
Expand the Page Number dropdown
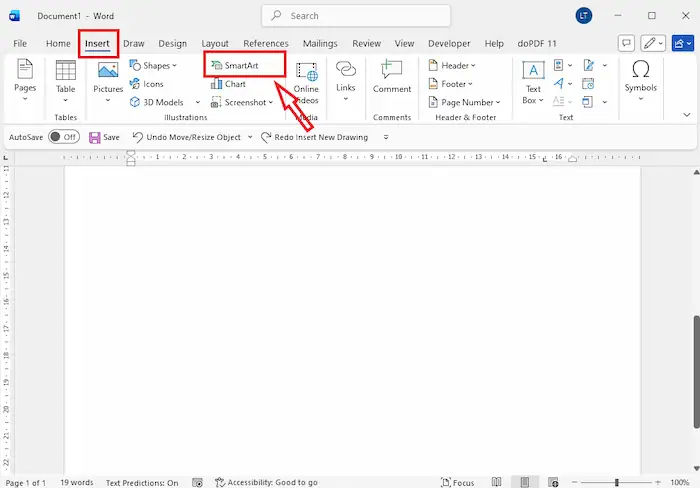pyautogui.click(x=468, y=102)
